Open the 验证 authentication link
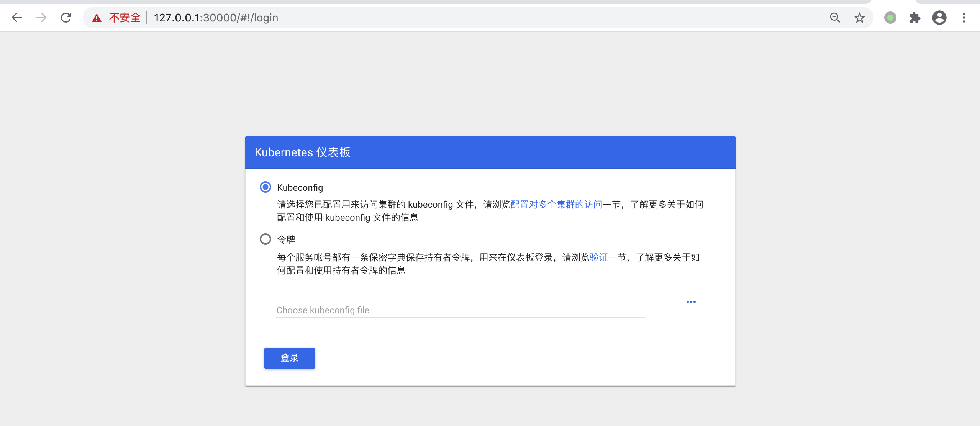980x426 pixels. coord(599,257)
